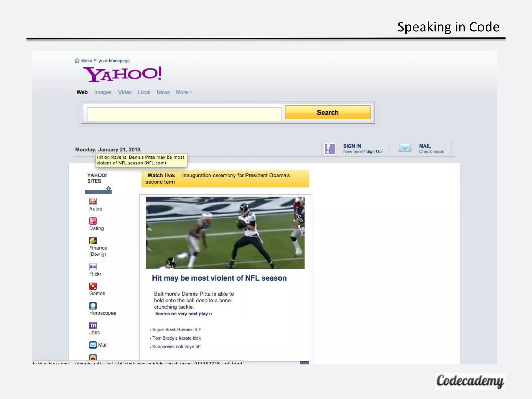The width and height of the screenshot is (532, 399).
Task: Click the Dow green up-arrow icon
Action: click(x=103, y=255)
